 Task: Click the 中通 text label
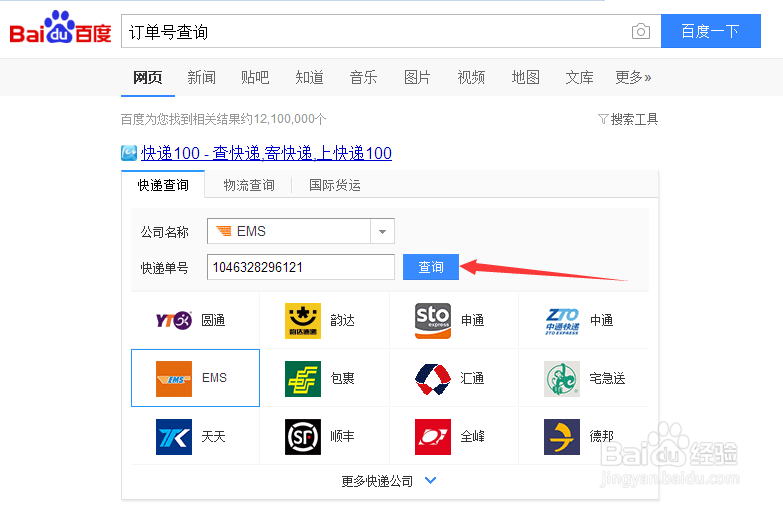601,320
